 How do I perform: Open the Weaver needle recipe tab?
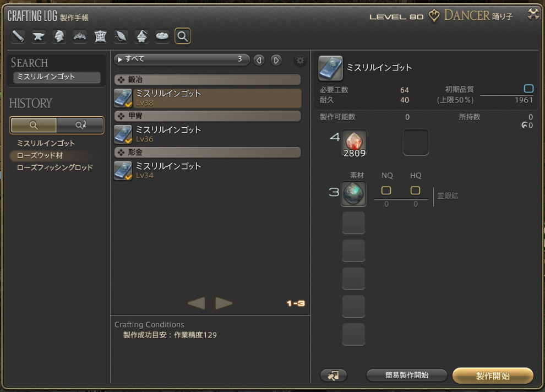121,36
